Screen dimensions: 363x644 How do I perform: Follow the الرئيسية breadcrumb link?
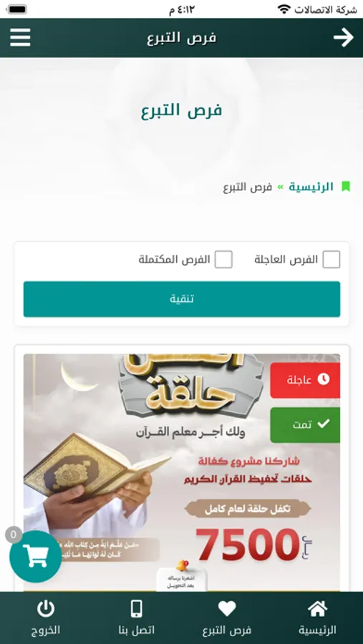311,187
